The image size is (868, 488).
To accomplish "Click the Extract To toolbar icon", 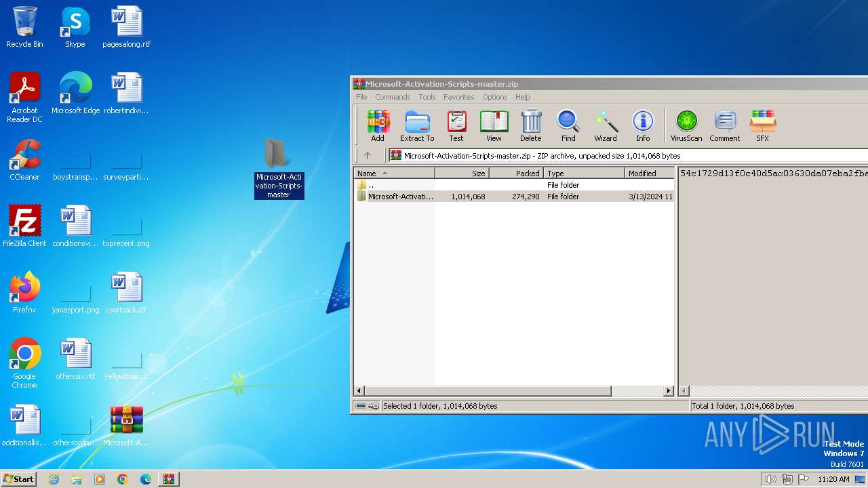I will tap(417, 126).
